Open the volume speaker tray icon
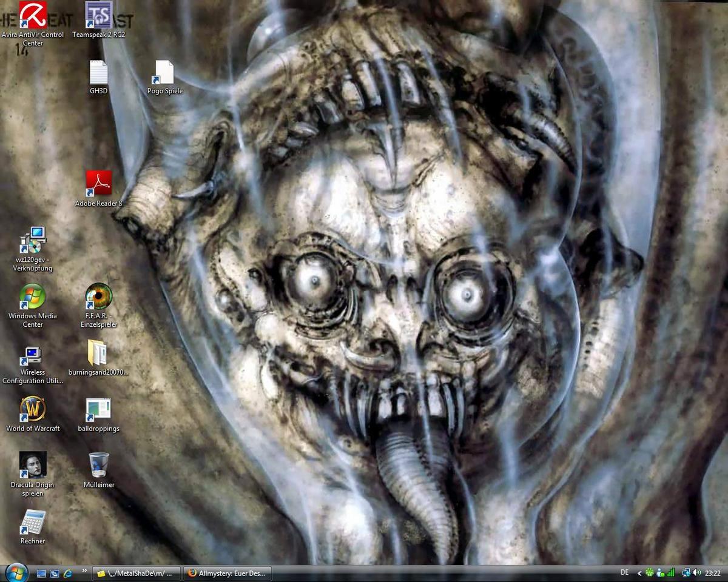728x582 pixels. [x=696, y=573]
